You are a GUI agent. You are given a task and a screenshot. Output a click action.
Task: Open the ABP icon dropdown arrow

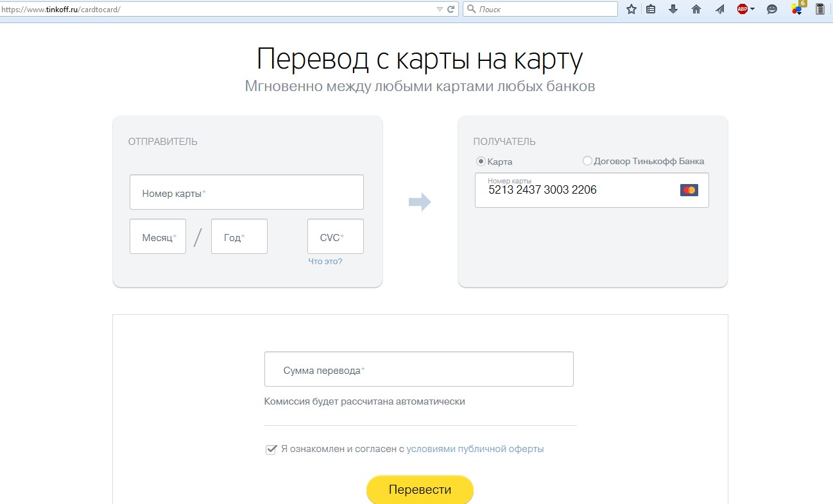[753, 9]
